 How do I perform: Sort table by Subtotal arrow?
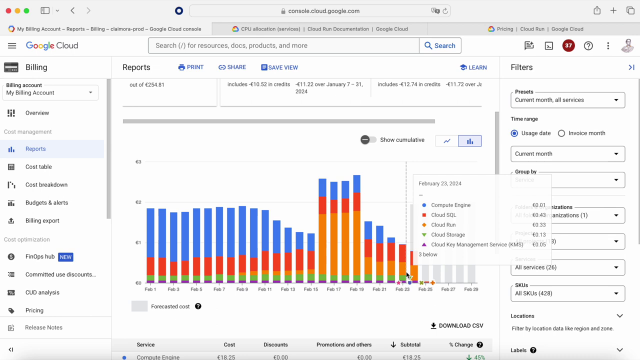(393, 344)
